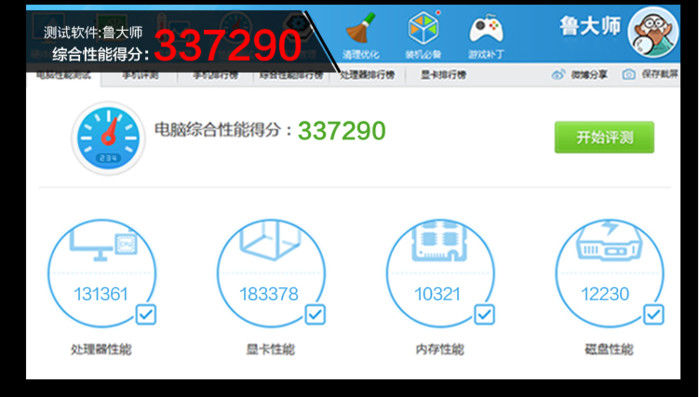Select the disk score 12230
The width and height of the screenshot is (700, 397).
click(605, 294)
